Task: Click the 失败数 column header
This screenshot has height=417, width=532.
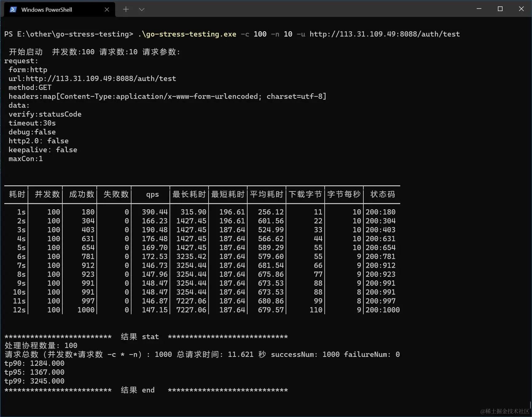Action: pos(116,194)
